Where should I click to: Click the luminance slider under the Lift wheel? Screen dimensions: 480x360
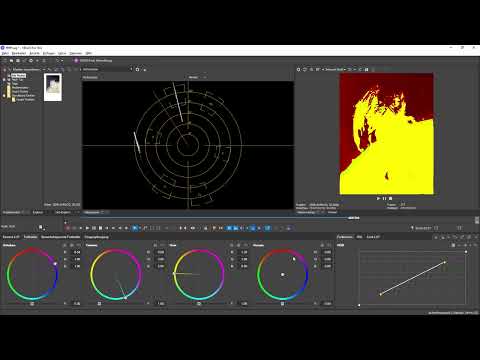tap(32, 304)
